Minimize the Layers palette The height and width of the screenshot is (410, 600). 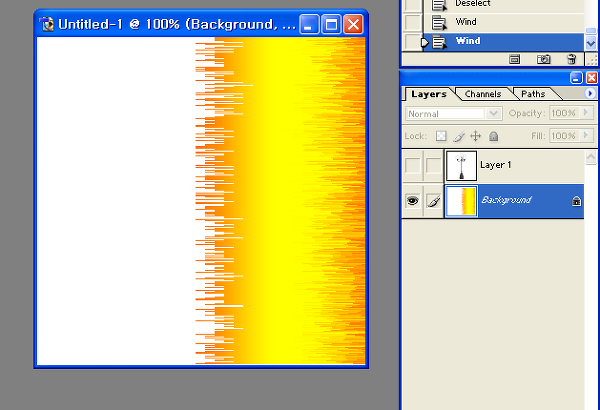(x=576, y=78)
